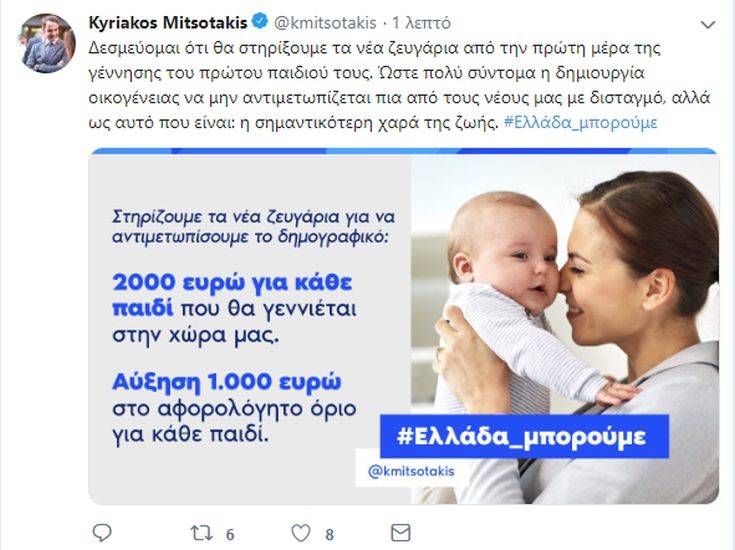Screen dimensions: 735x550
Task: Open the @kmitsotakis handle in tweet header
Action: [x=325, y=23]
